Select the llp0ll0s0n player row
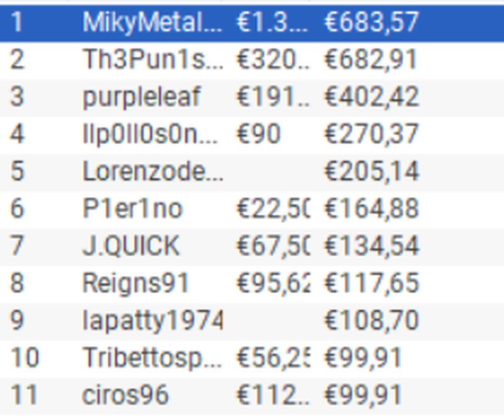Viewport: 504px width, 420px height. (252, 134)
